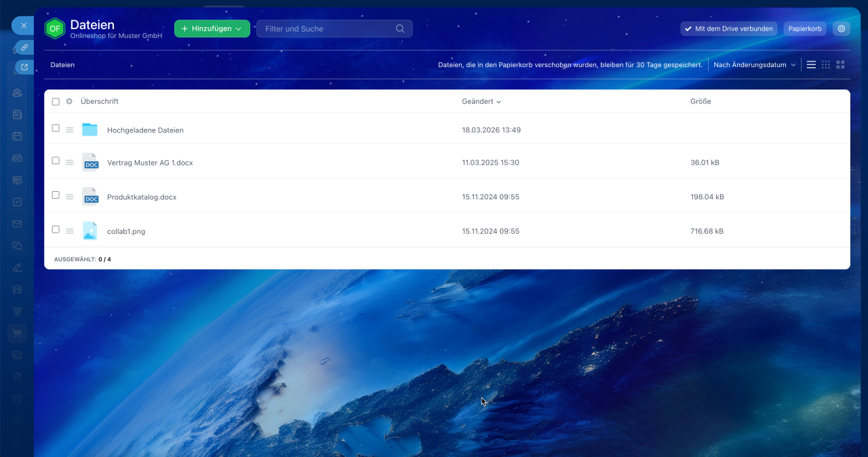The image size is (868, 457).
Task: Switch to large tile view
Action: tap(841, 65)
